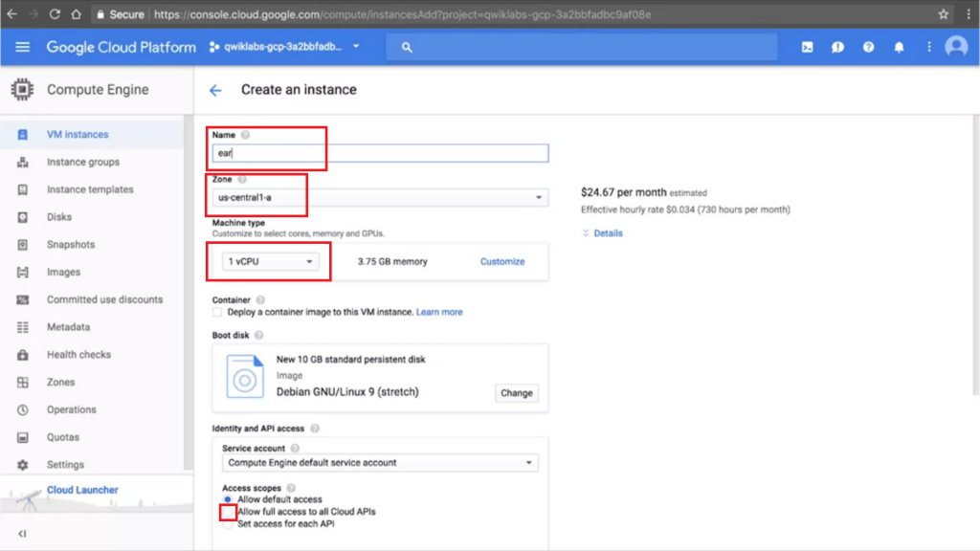Expand the pricing Details section
The height and width of the screenshot is (551, 980).
[x=603, y=233]
